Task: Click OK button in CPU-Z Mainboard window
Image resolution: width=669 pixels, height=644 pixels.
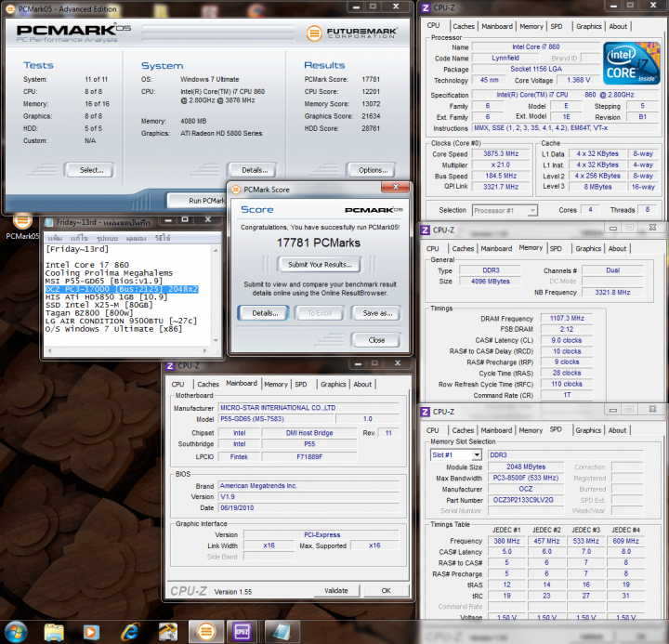Action: tap(386, 591)
